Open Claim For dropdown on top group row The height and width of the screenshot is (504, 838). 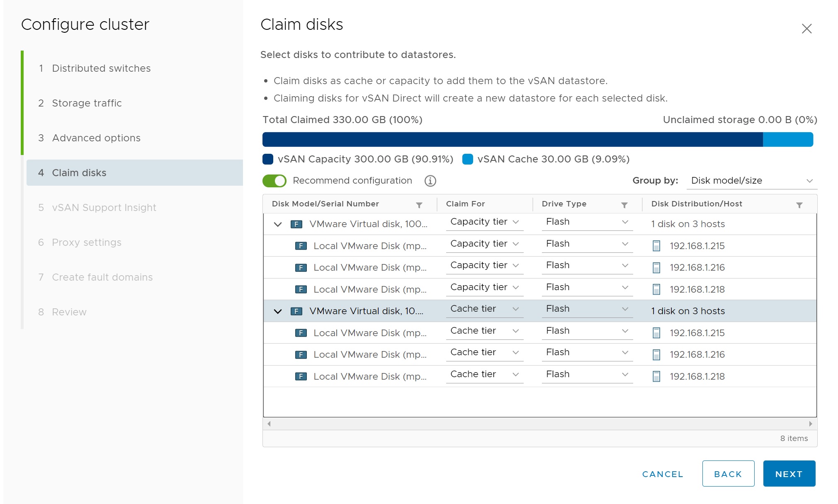484,222
